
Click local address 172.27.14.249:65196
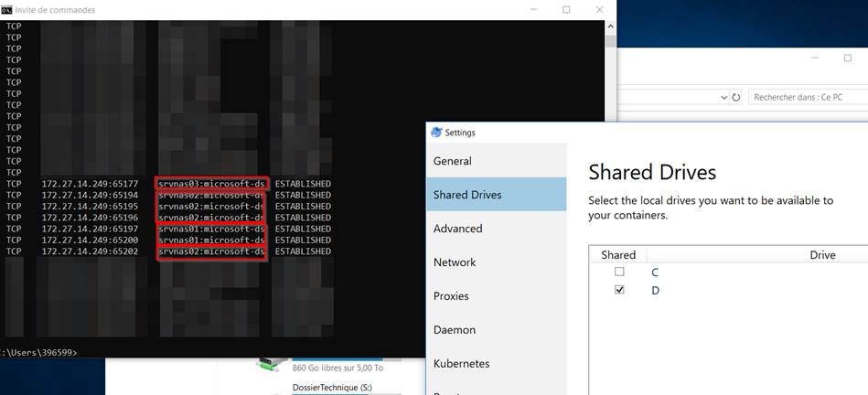(x=90, y=218)
